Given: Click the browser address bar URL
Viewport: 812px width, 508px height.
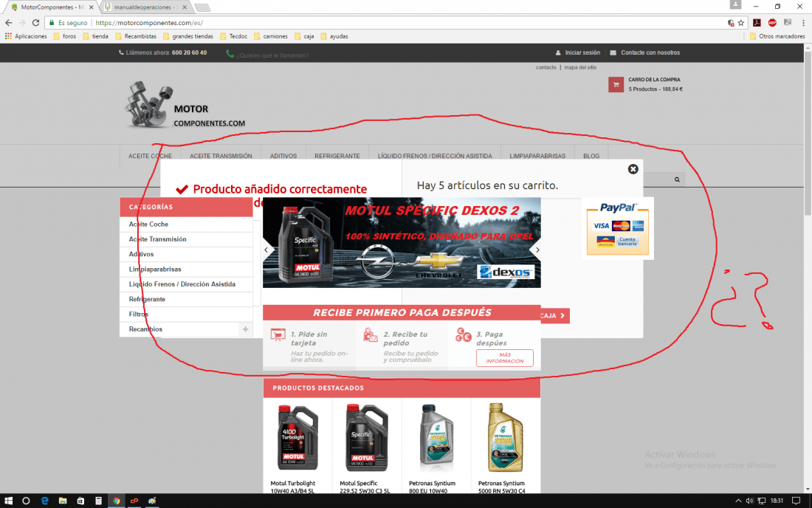Looking at the screenshot, I should [x=149, y=23].
